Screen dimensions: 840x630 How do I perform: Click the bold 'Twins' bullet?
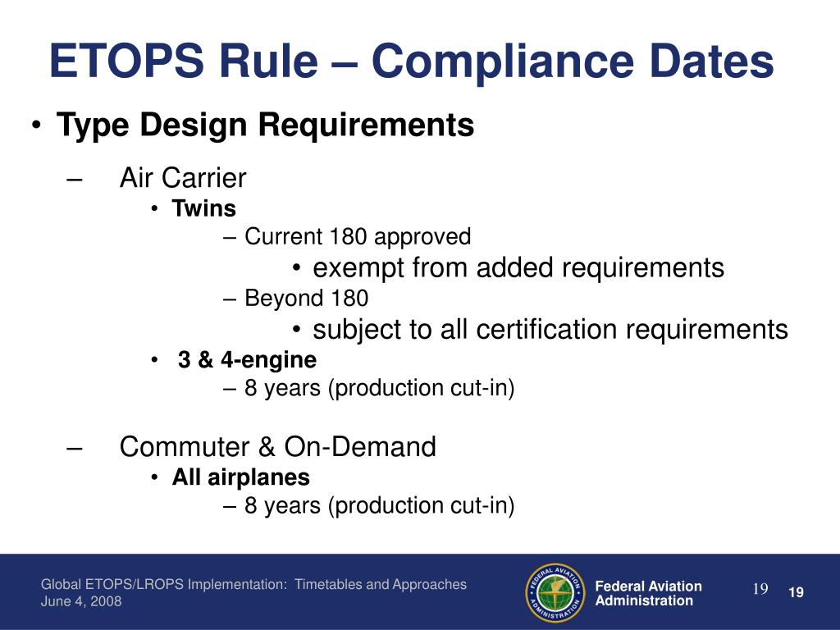pos(203,208)
